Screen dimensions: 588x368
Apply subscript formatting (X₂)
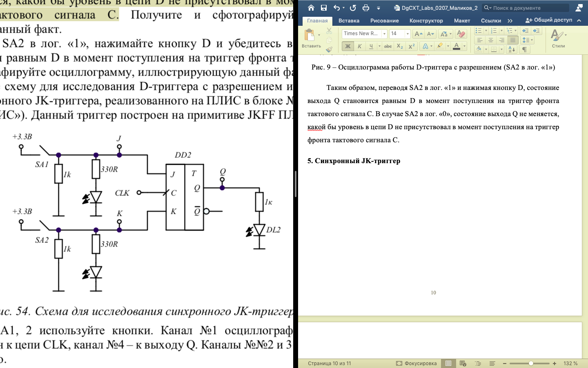coord(400,46)
